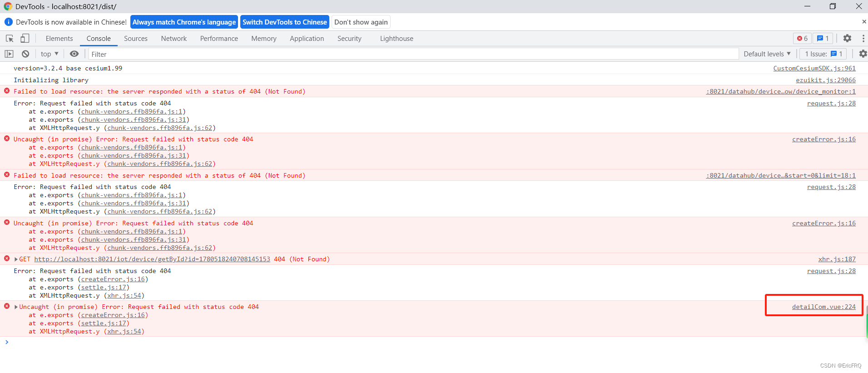This screenshot has height=373, width=868.
Task: Show the console sidebar panel
Action: click(9, 54)
